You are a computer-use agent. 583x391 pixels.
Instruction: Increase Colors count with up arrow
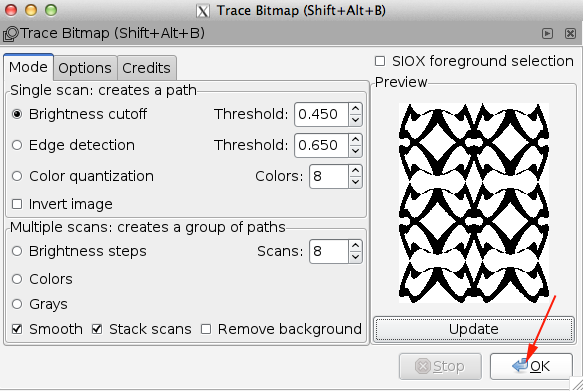355,170
